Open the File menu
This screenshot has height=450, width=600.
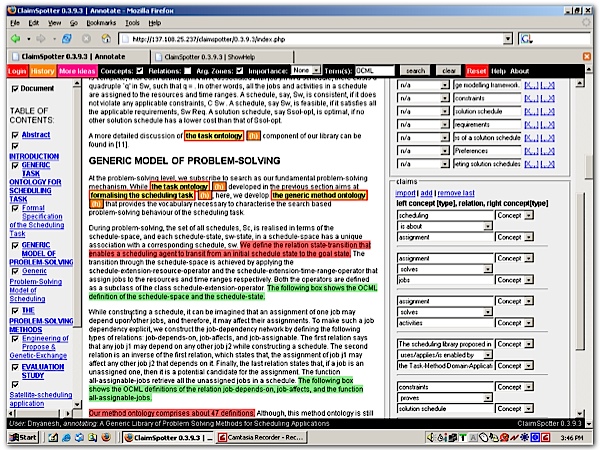click(15, 23)
